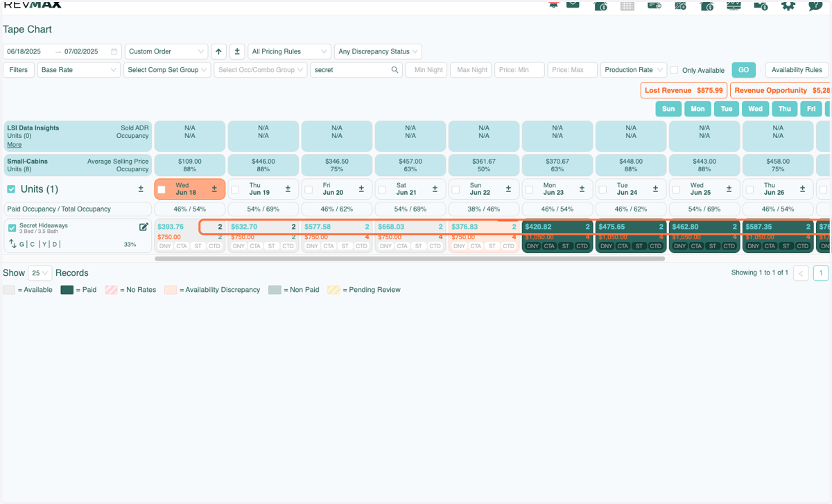The height and width of the screenshot is (504, 832).
Task: Click the edit pencil icon for Secret Hideaways
Action: (144, 227)
